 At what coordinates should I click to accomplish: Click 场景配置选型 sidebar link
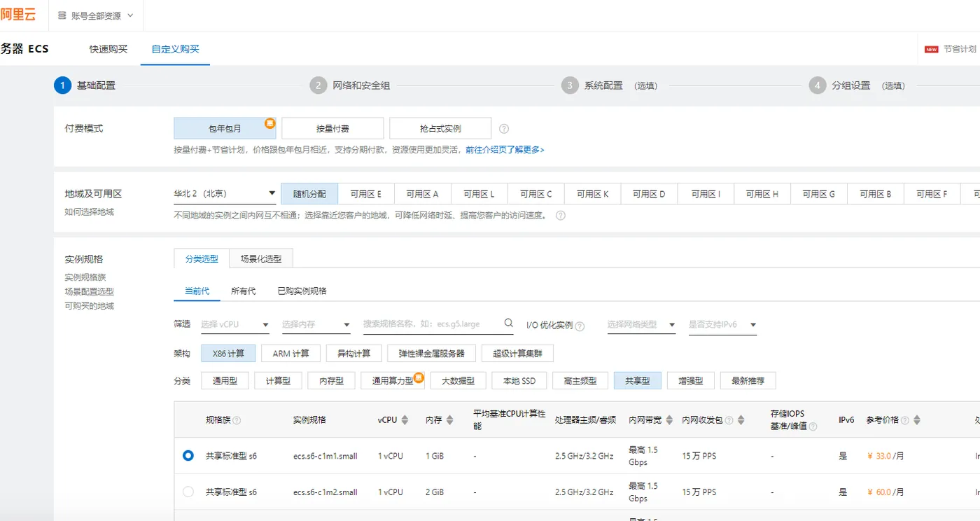coord(89,291)
